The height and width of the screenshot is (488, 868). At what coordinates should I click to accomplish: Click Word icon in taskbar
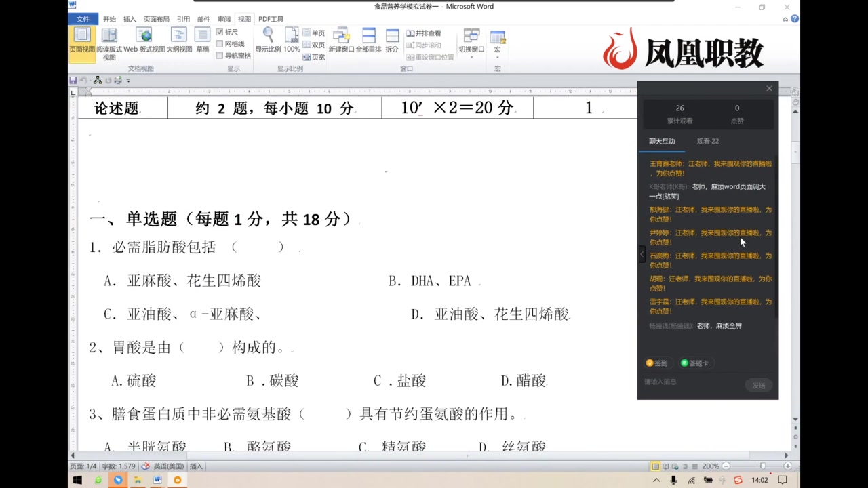pos(157,480)
